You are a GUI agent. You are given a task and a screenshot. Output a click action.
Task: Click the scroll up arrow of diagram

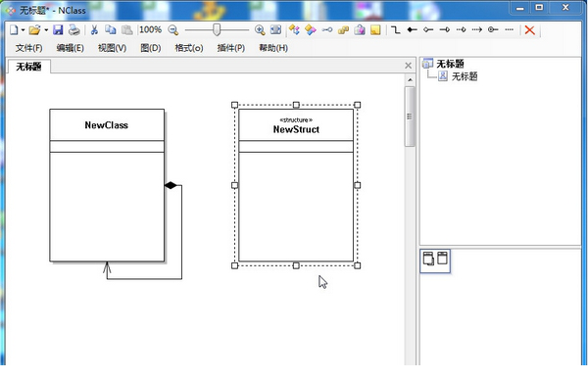tap(410, 80)
